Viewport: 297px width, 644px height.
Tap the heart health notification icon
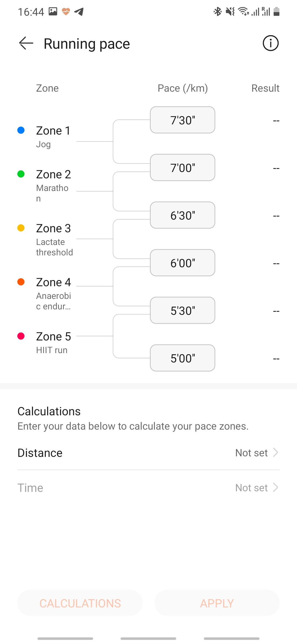(66, 12)
